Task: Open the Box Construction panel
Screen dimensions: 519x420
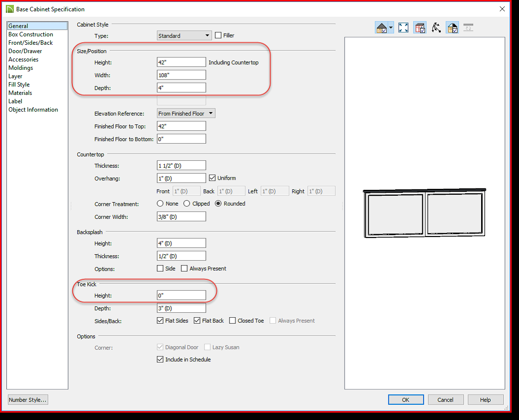Action: tap(30, 34)
